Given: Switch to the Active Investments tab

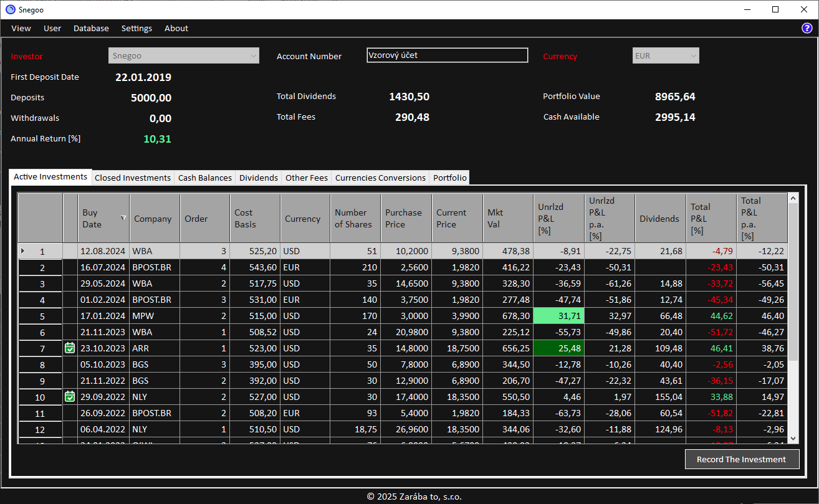Looking at the screenshot, I should click(x=50, y=177).
